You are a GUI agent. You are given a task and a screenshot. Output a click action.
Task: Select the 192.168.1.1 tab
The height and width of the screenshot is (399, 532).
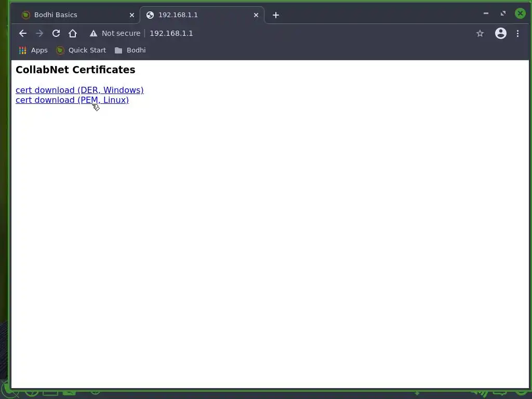pos(202,15)
